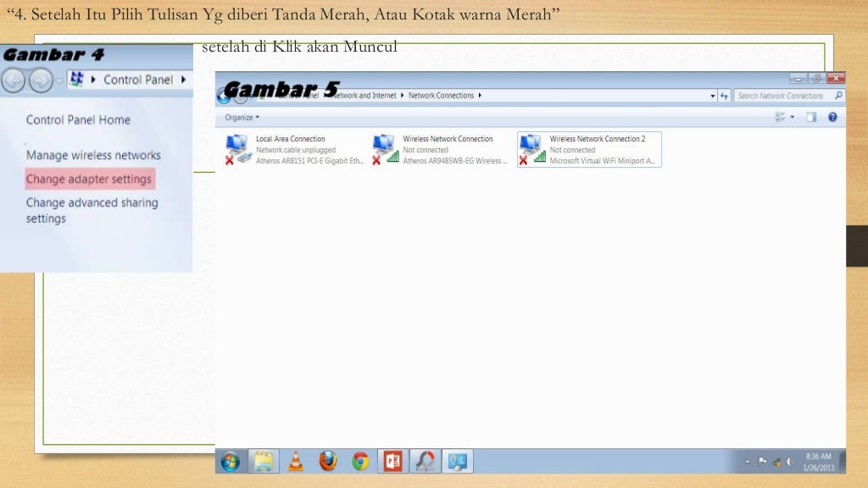Select 'Network and Internet' breadcrumb
The image size is (868, 488).
[364, 95]
